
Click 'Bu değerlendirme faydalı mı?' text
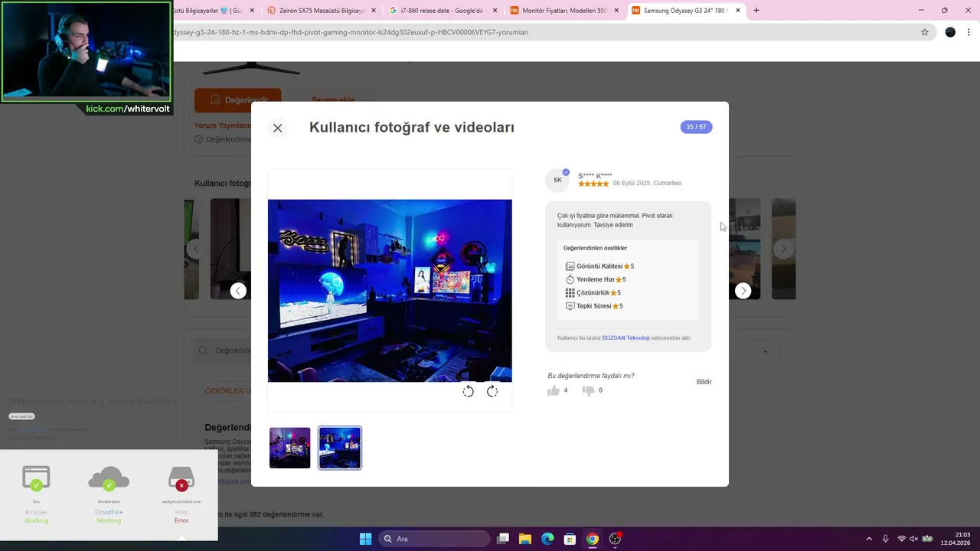[x=591, y=376]
